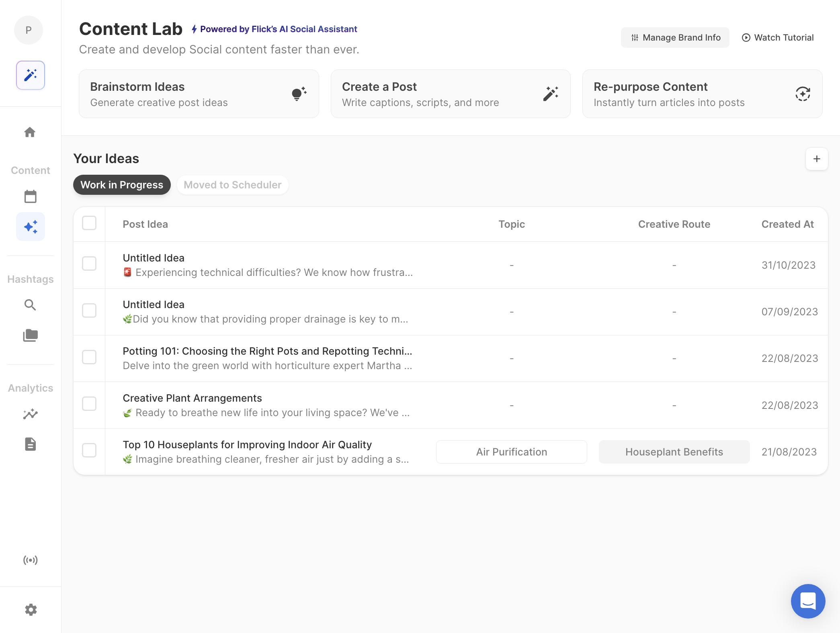Click the lightbulb icon on Brainstorm Ideas
This screenshot has height=633, width=840.
299,94
